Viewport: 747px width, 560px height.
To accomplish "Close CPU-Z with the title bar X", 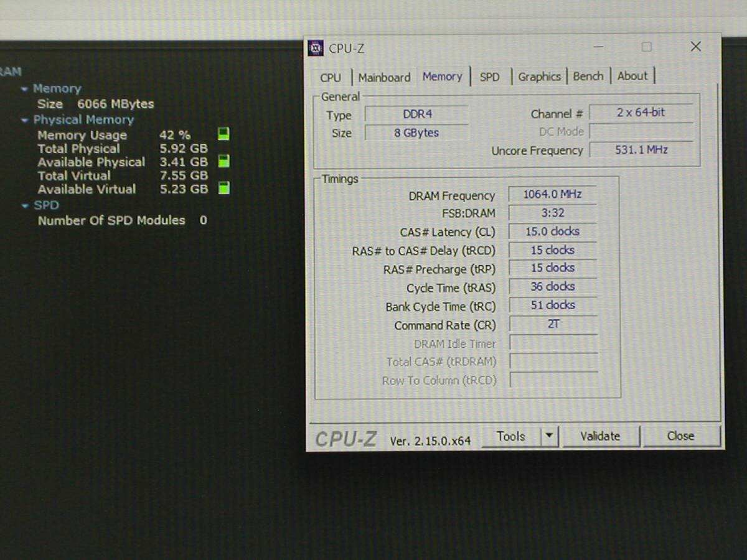I will point(696,47).
